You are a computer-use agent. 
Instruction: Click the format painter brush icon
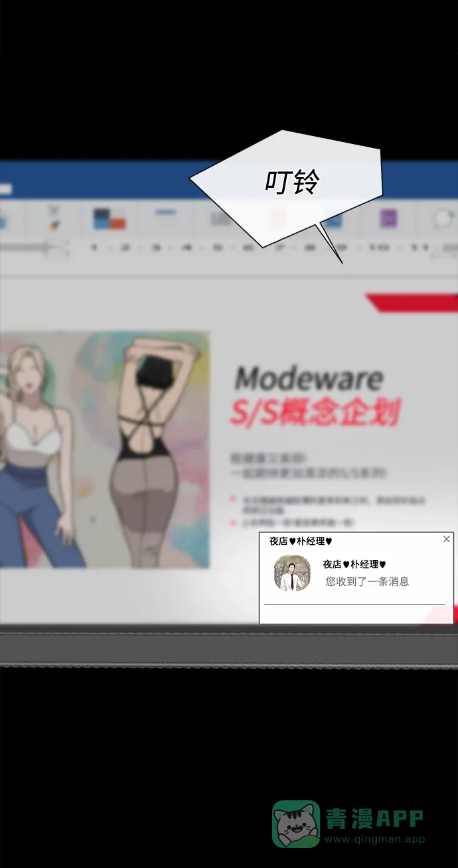point(54,226)
